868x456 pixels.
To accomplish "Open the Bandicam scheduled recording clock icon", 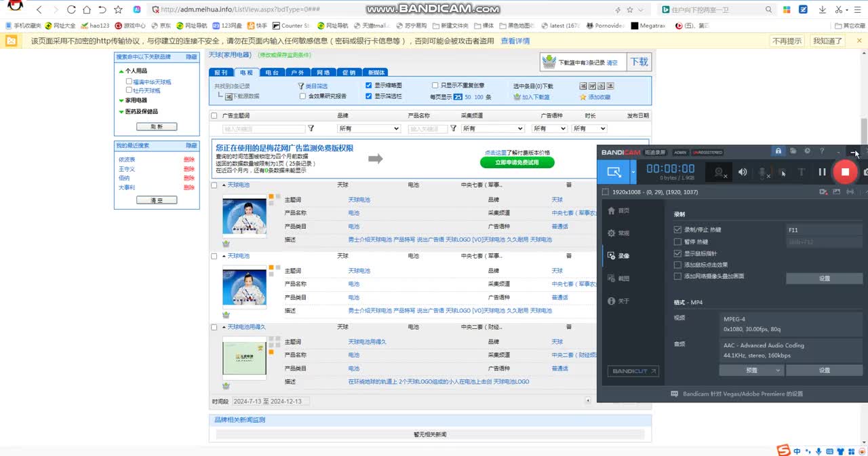I will click(807, 151).
